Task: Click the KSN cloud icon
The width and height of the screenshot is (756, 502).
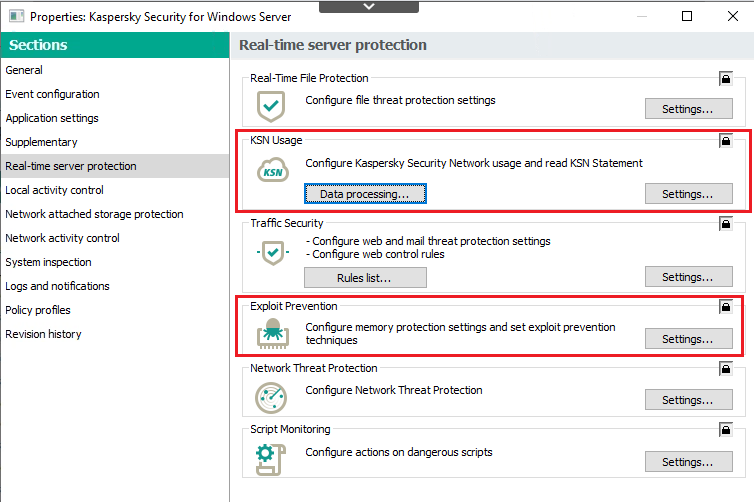Action: pos(273,170)
